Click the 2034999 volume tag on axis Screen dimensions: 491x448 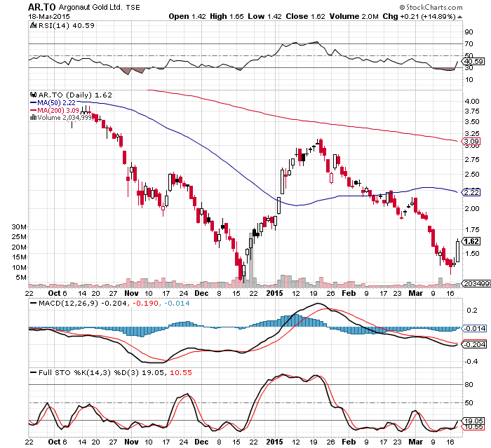(476, 284)
